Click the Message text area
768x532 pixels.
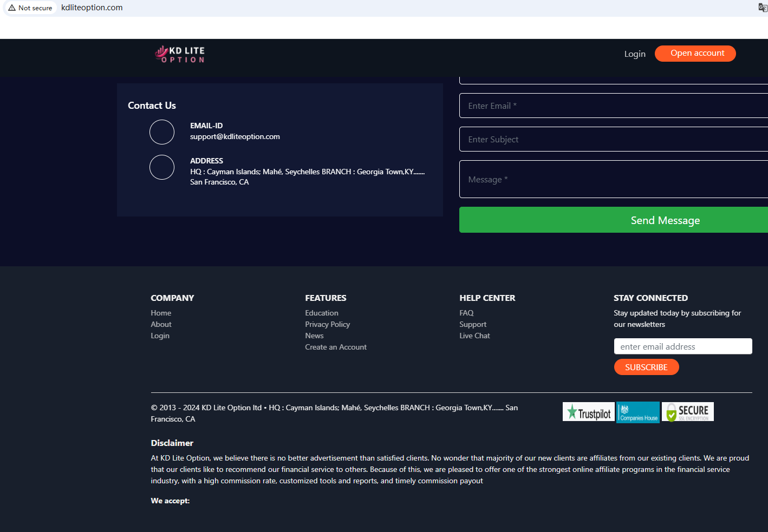613,180
